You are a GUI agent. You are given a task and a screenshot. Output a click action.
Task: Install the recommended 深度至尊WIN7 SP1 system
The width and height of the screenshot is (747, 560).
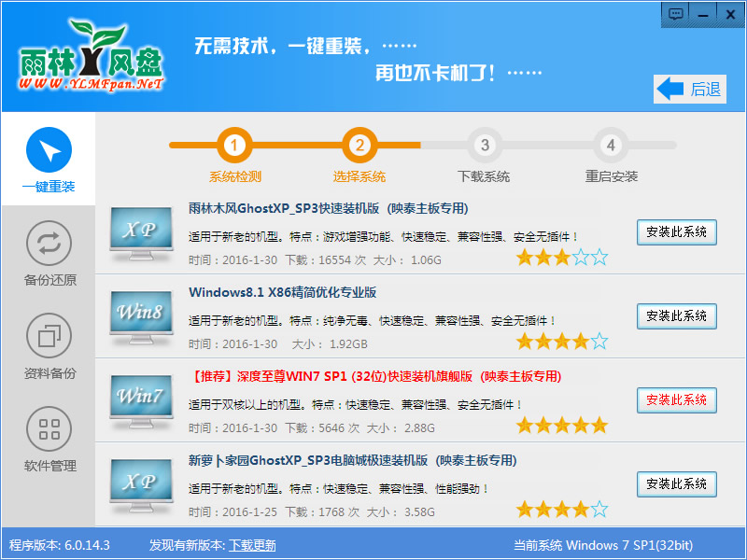[x=676, y=400]
